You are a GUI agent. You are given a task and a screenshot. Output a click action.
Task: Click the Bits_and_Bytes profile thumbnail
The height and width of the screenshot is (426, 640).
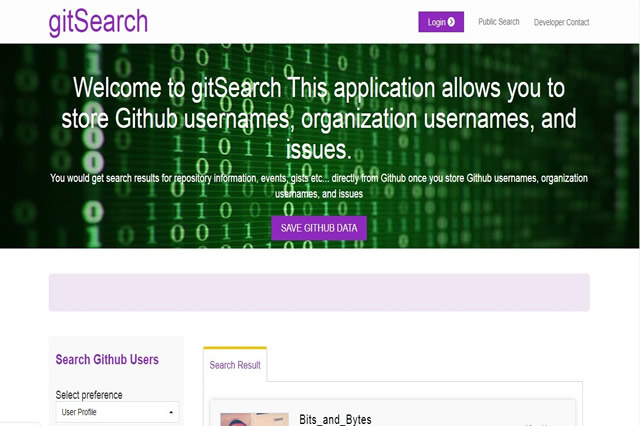[x=254, y=418]
